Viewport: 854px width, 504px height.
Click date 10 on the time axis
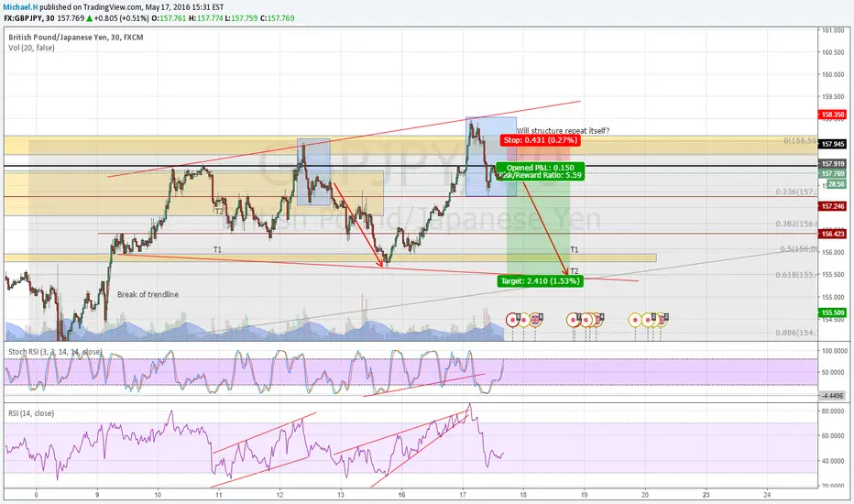[158, 495]
